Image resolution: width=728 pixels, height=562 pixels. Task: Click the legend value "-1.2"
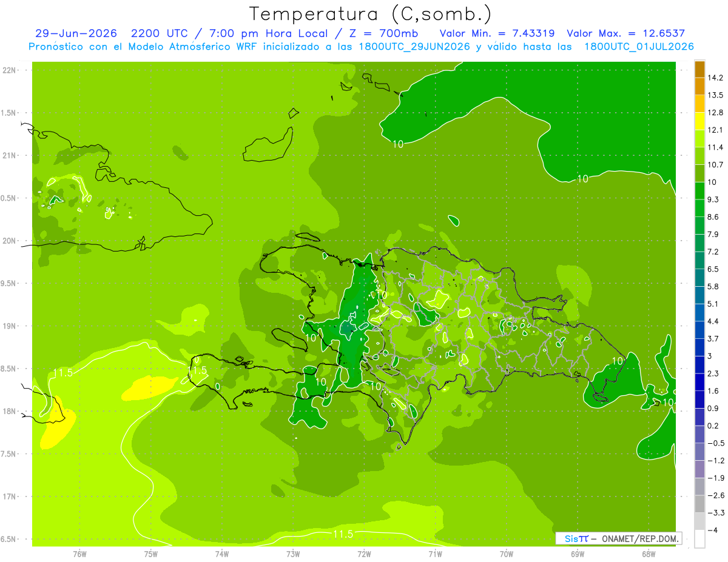click(x=715, y=461)
